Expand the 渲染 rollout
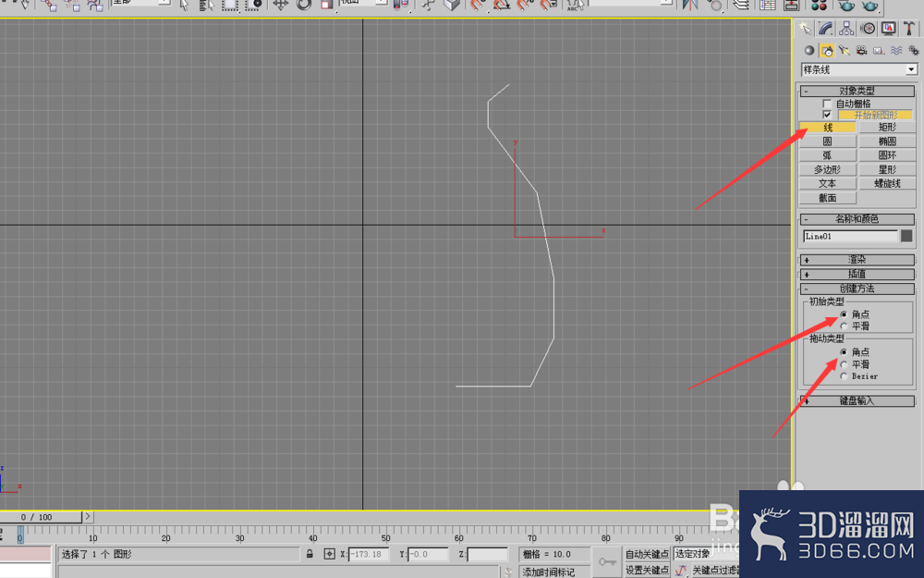Viewport: 924px width, 578px height. point(857,260)
